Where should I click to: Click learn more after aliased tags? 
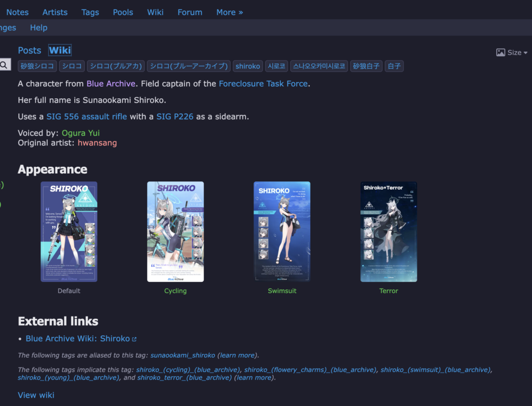point(237,355)
